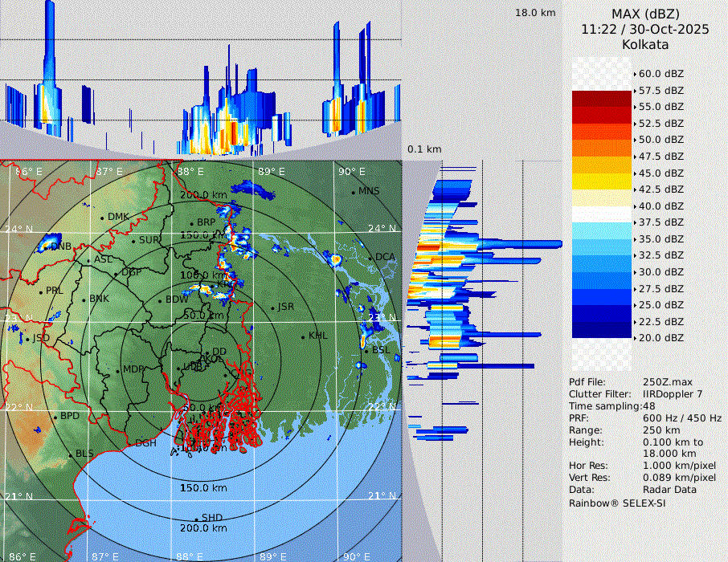Select the JSR station marker
Viewport: 728px width, 562px height.
272,307
